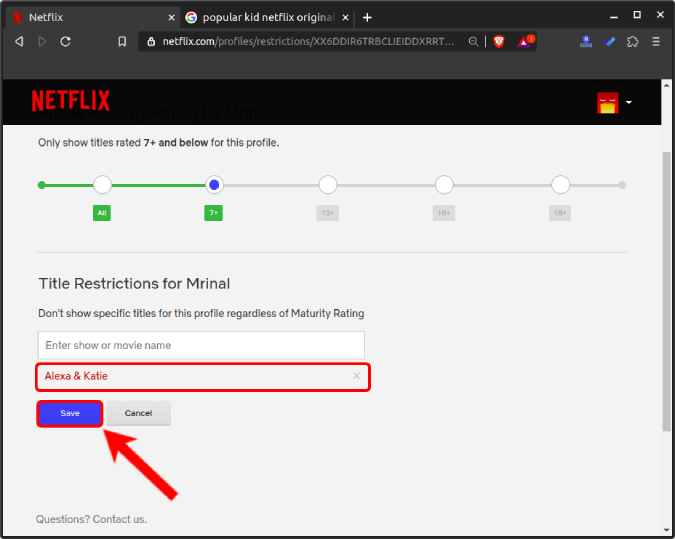Screen dimensions: 675x539
Task: Click the browser back arrow
Action: [x=19, y=42]
